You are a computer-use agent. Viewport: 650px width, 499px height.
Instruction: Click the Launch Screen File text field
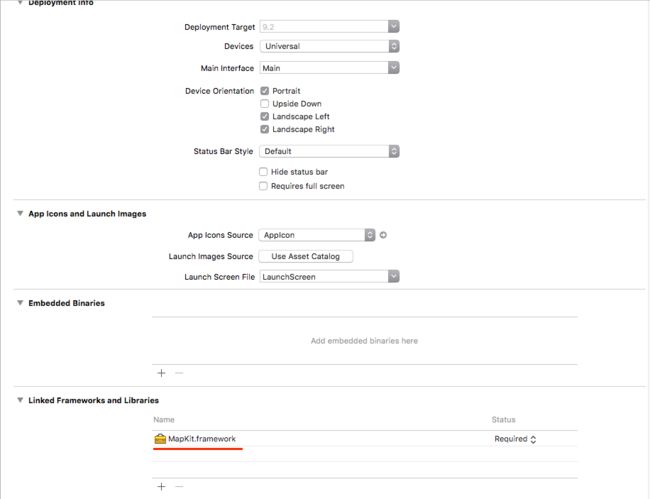pos(324,276)
